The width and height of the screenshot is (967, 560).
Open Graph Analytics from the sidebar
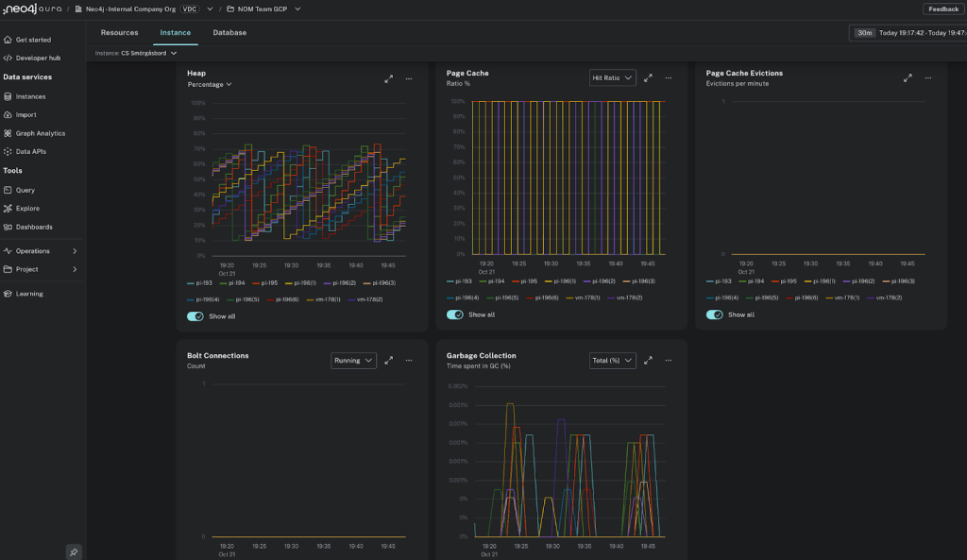click(40, 132)
